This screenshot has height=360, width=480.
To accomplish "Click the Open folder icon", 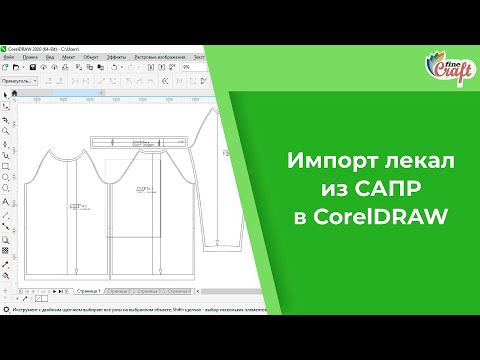I will coord(16,67).
